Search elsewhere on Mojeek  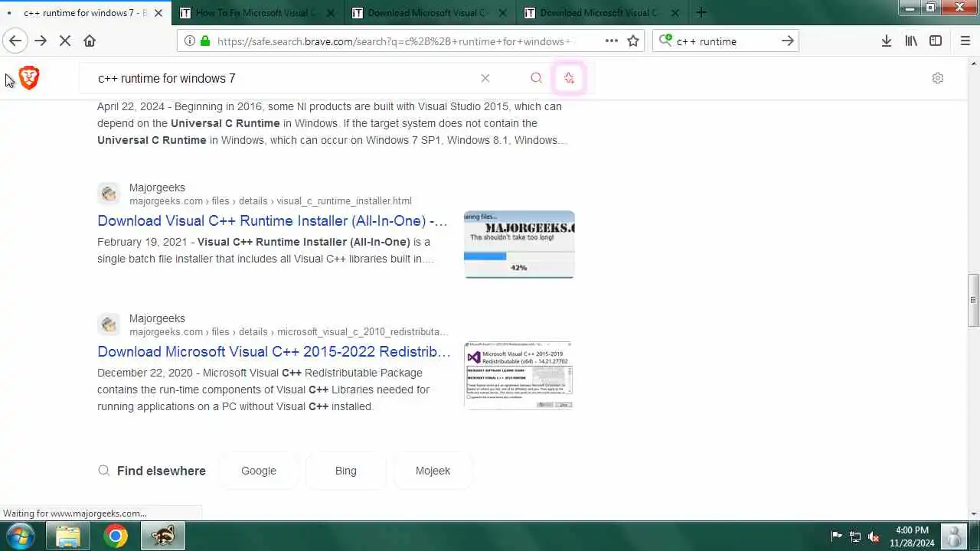[433, 471]
